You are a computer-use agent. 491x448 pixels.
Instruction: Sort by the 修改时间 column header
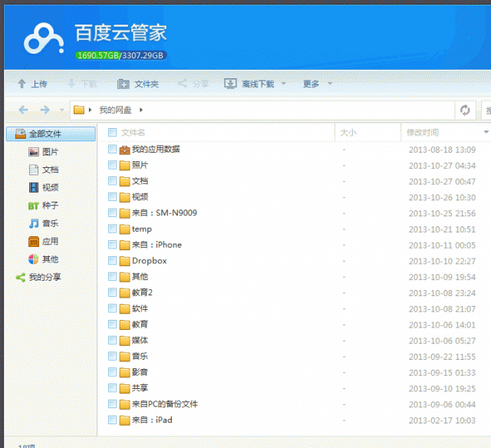(x=423, y=133)
